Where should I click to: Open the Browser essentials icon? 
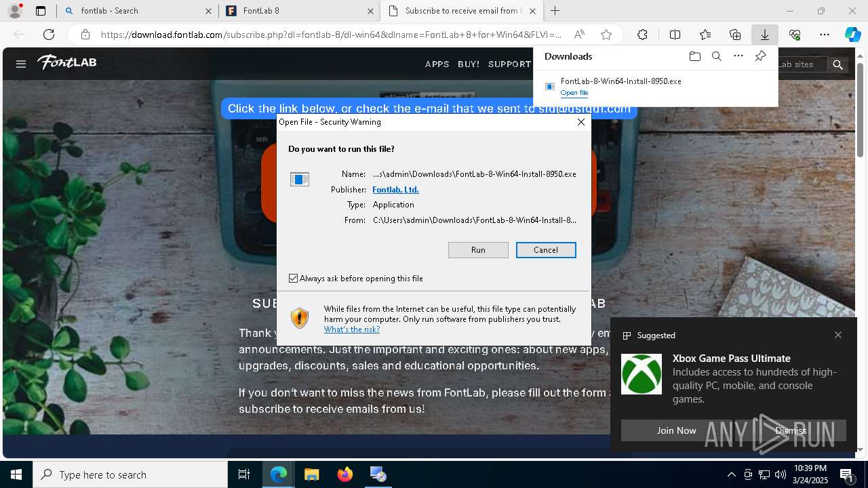795,35
